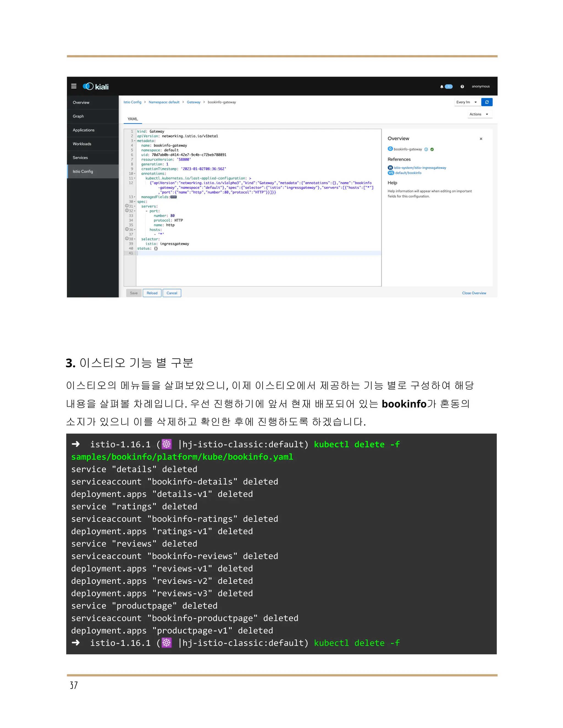Click the uid value line

(184, 155)
